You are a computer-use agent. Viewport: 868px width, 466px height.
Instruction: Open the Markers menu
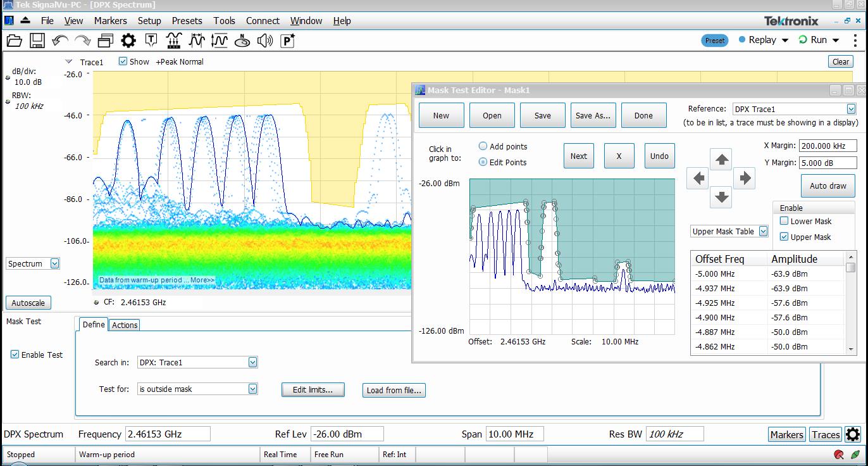pyautogui.click(x=110, y=21)
